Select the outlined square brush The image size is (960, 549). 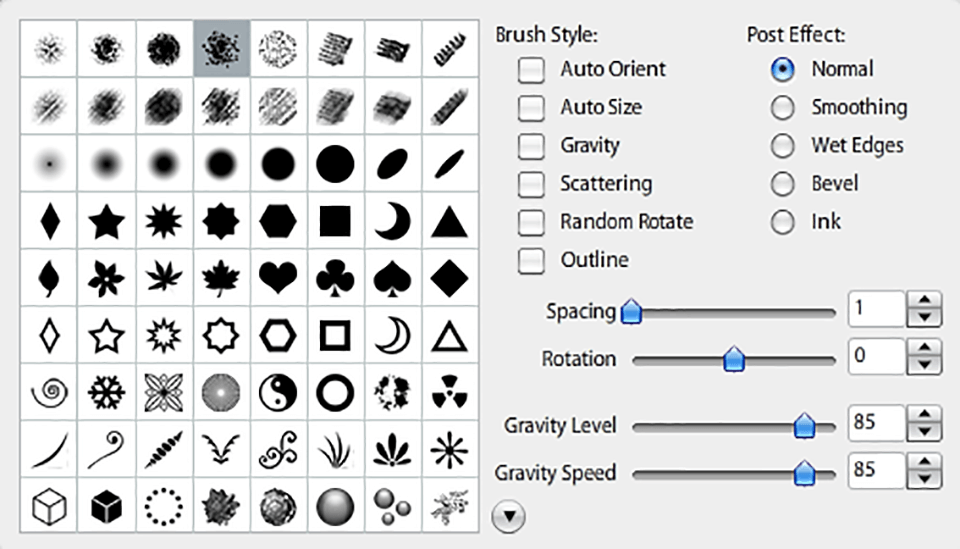[x=335, y=335]
